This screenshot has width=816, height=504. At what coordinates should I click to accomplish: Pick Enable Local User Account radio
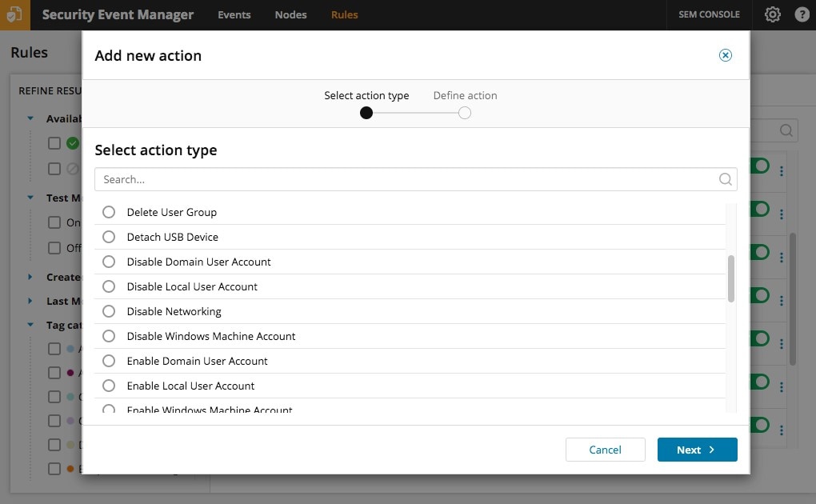(109, 386)
